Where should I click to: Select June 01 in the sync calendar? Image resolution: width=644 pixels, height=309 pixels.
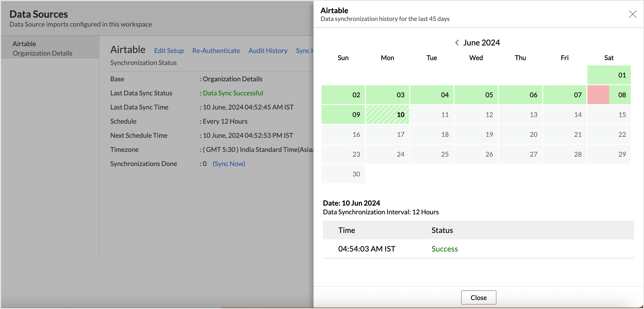tap(609, 75)
